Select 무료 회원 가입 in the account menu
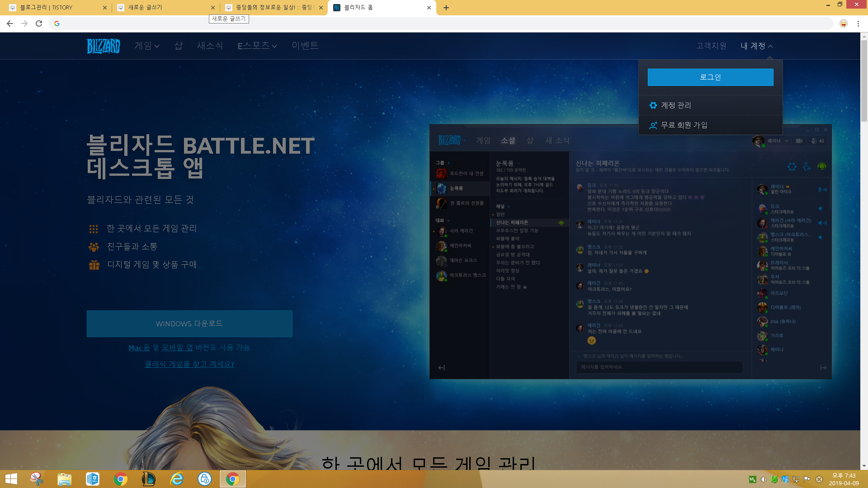Viewport: 868px width, 488px height. click(710, 125)
